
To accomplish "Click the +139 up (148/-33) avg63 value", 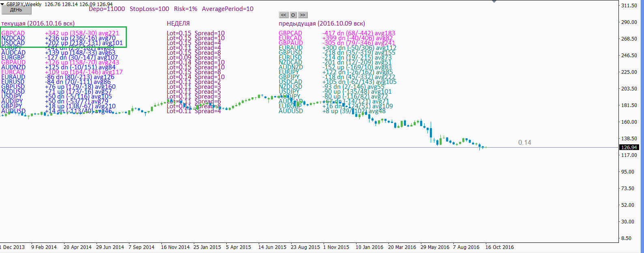I will point(80,53).
